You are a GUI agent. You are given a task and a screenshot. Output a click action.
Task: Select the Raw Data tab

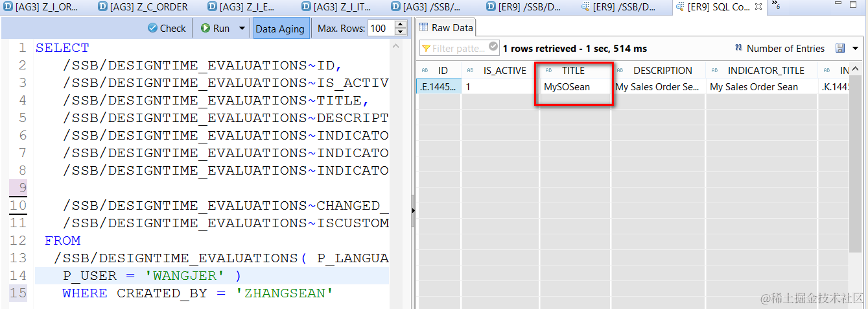[x=445, y=27]
